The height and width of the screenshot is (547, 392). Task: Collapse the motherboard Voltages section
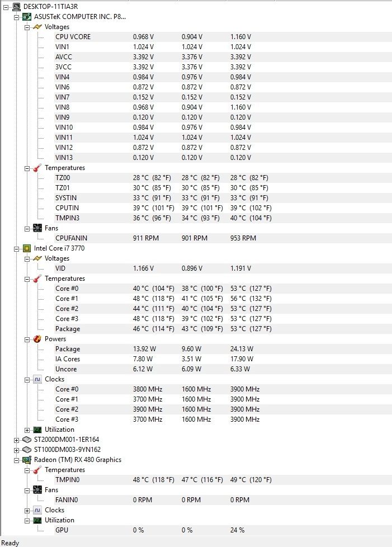(x=27, y=27)
